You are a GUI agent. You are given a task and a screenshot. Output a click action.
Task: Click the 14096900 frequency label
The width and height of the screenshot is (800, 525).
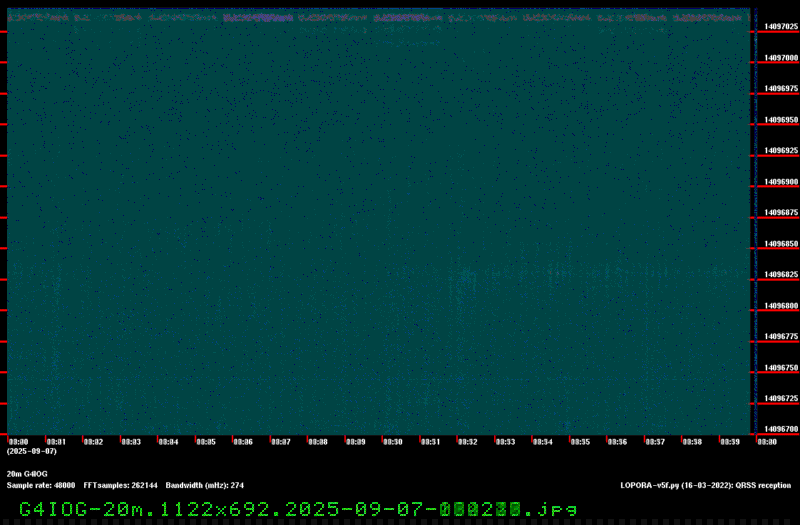pyautogui.click(x=781, y=182)
